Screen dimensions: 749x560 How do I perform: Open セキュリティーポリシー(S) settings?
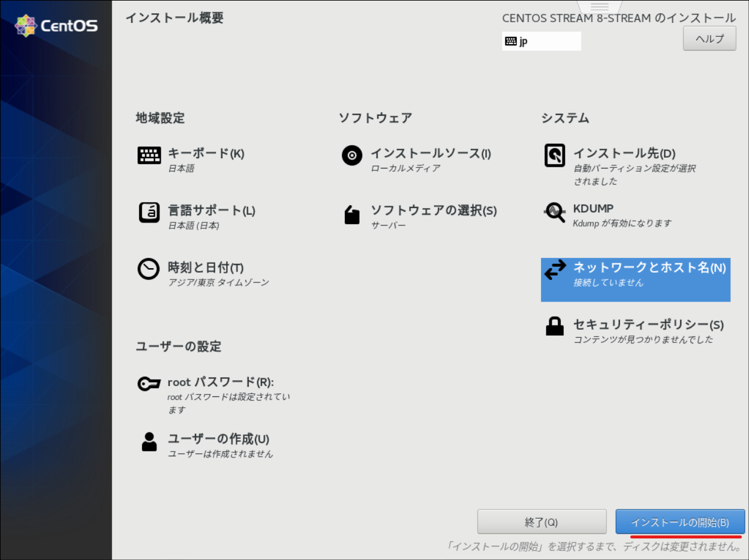(648, 325)
